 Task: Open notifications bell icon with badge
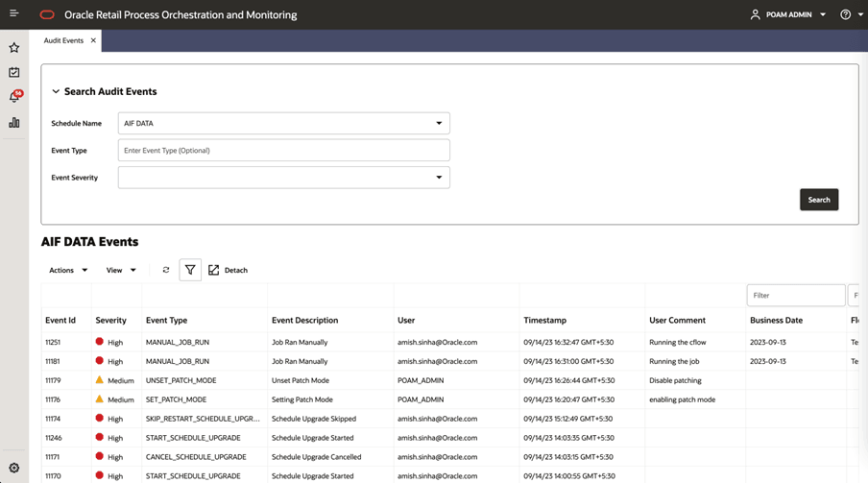15,96
